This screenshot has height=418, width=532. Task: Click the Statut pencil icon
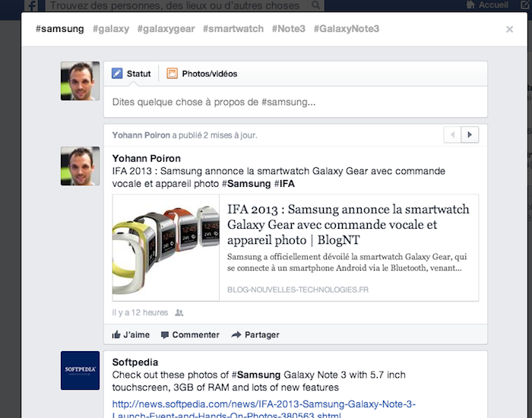[x=117, y=74]
